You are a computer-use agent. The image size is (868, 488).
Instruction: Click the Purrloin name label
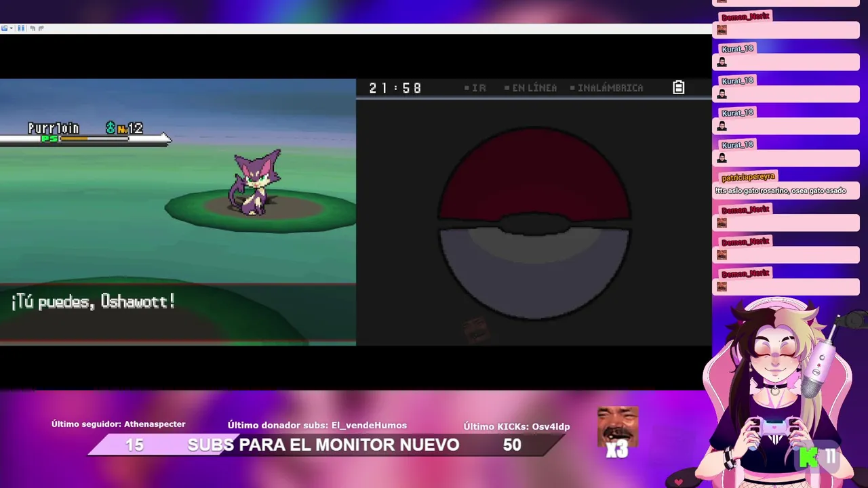pos(54,128)
